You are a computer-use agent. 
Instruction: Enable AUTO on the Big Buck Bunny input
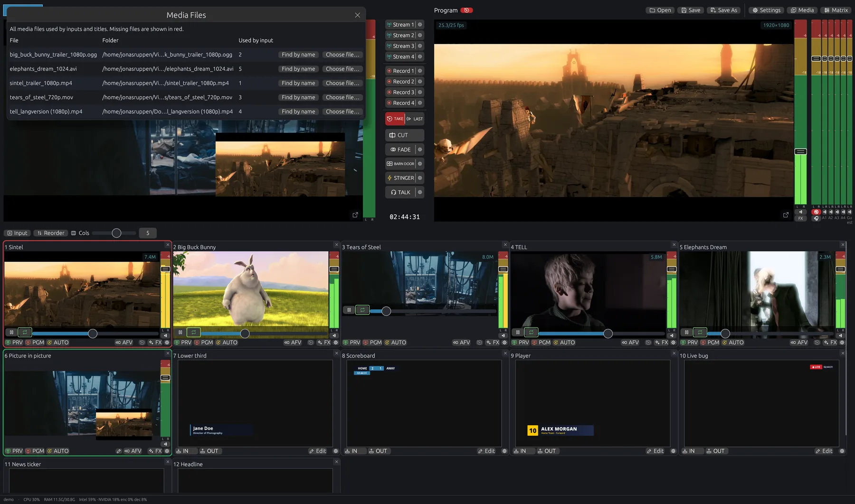coord(227,343)
